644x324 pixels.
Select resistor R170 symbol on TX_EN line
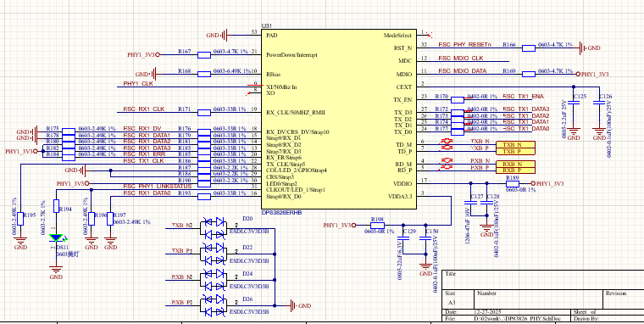tap(457, 99)
